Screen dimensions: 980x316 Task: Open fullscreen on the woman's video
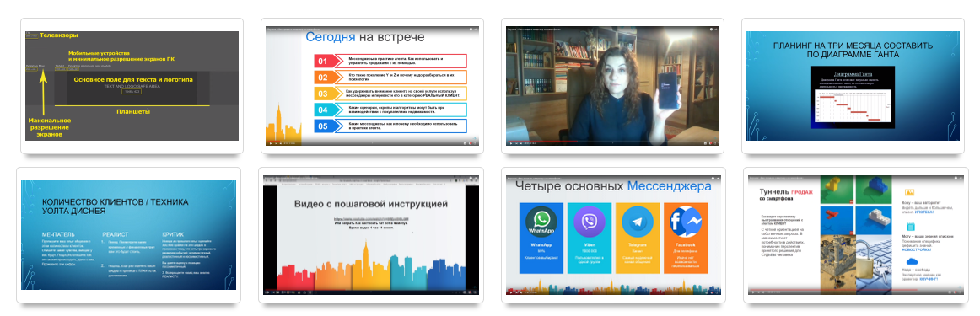pyautogui.click(x=716, y=144)
